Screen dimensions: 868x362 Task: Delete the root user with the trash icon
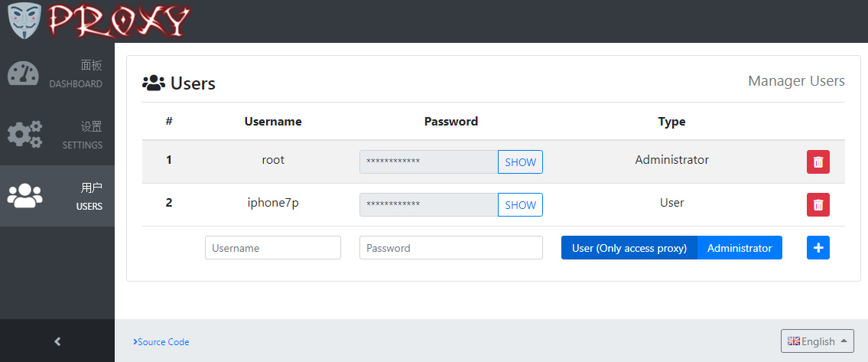tap(818, 162)
